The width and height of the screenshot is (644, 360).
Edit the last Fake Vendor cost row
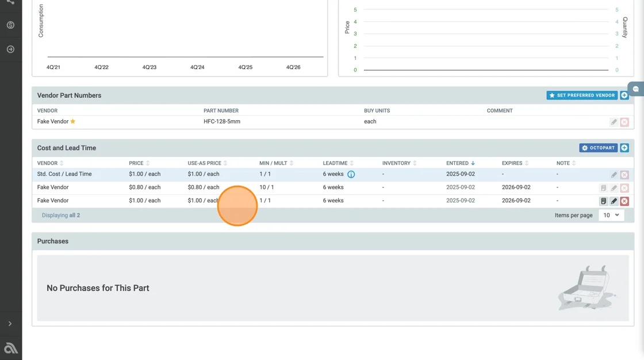(614, 201)
